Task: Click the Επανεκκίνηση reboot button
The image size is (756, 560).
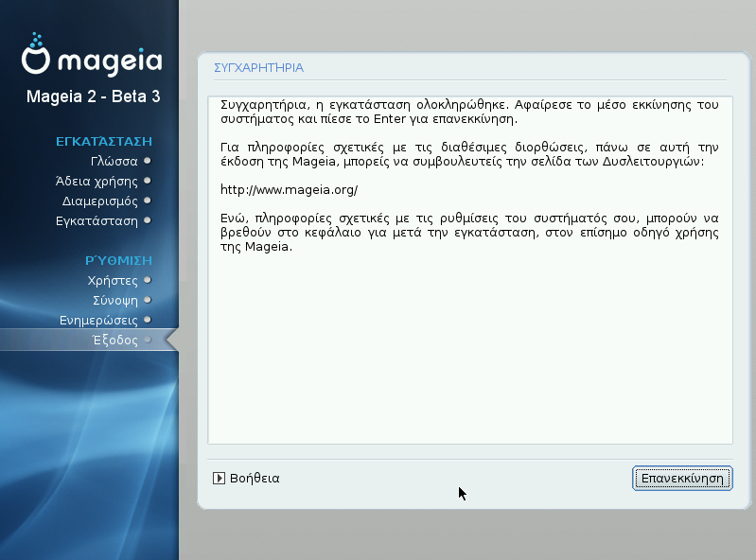Action: tap(682, 478)
